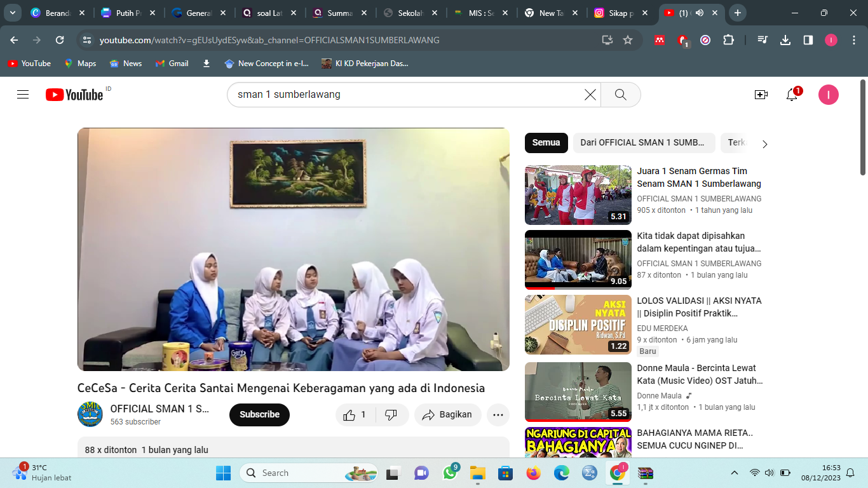Click the page vertical scrollbar
The width and height of the screenshot is (868, 488).
pos(863,127)
